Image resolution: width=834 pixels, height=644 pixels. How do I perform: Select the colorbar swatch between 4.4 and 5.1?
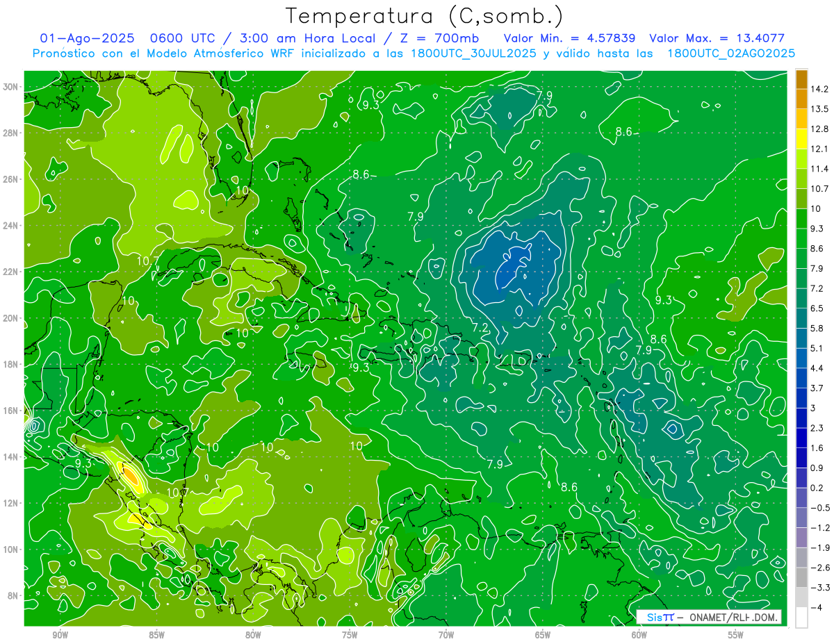[x=801, y=358]
